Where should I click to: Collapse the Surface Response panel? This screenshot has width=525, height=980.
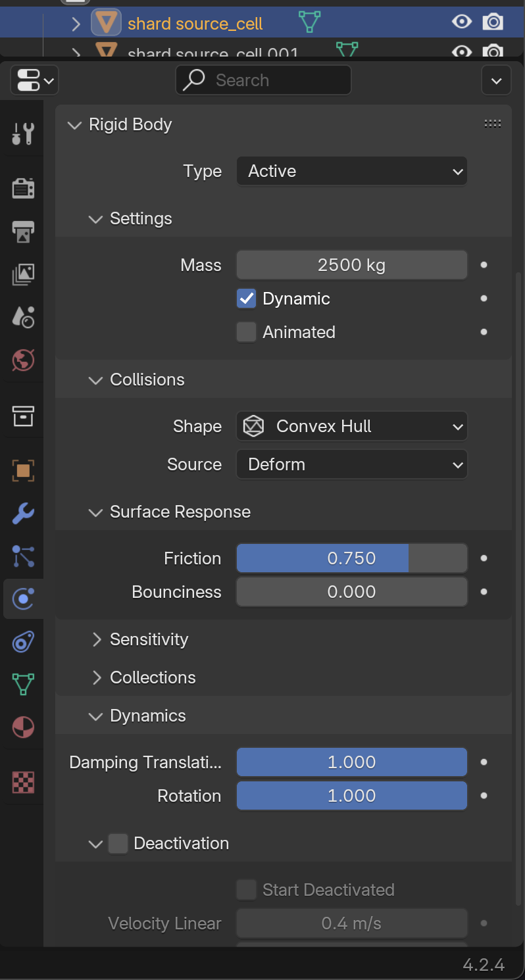pos(95,512)
